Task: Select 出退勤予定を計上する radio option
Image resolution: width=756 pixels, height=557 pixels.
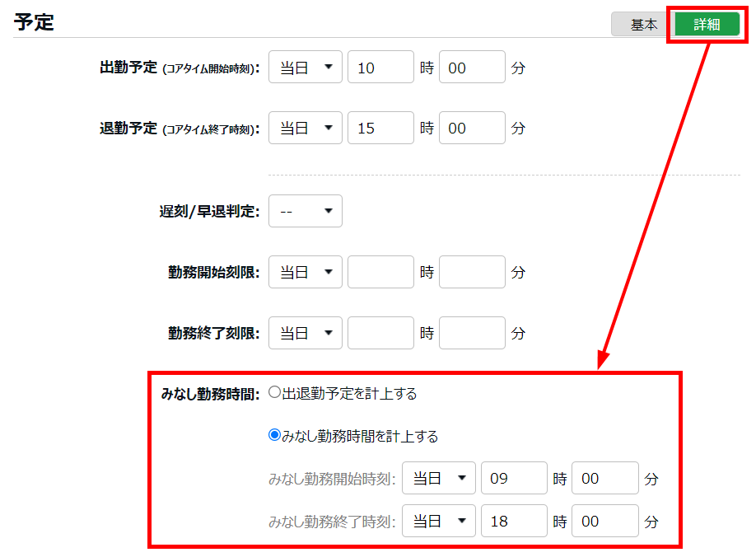Action: point(276,394)
